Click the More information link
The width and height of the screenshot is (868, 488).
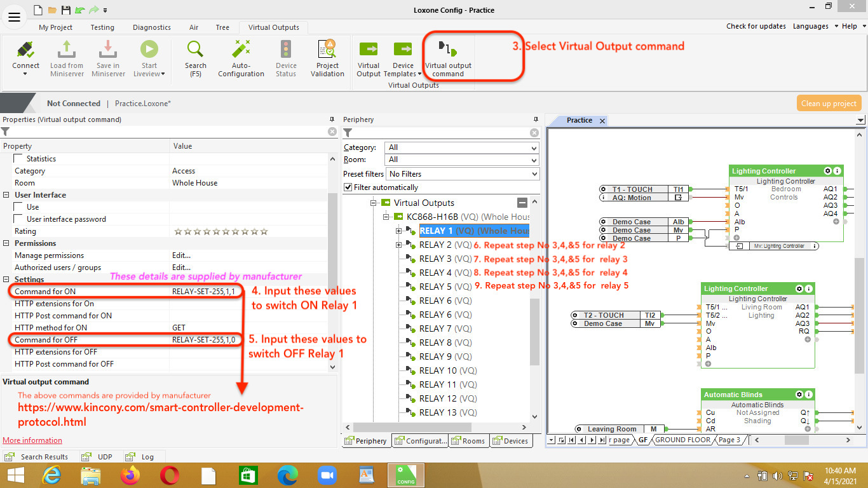[32, 440]
